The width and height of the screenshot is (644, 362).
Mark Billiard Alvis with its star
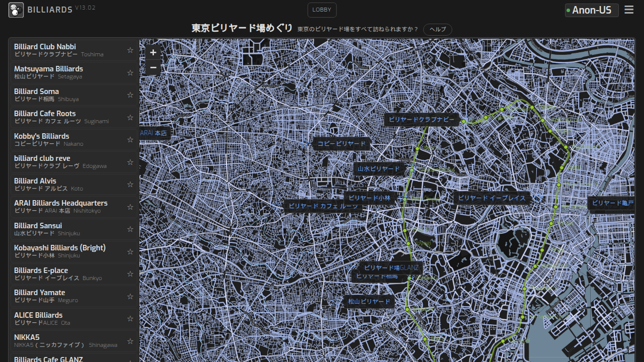click(x=130, y=185)
